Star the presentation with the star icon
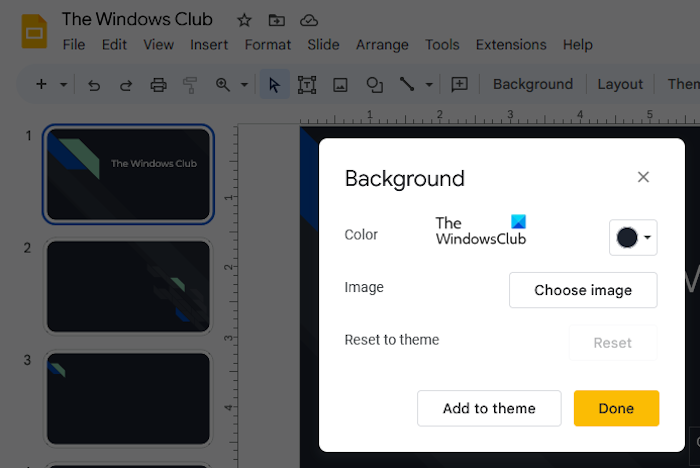Screen dimensions: 700x468 pyautogui.click(x=244, y=20)
